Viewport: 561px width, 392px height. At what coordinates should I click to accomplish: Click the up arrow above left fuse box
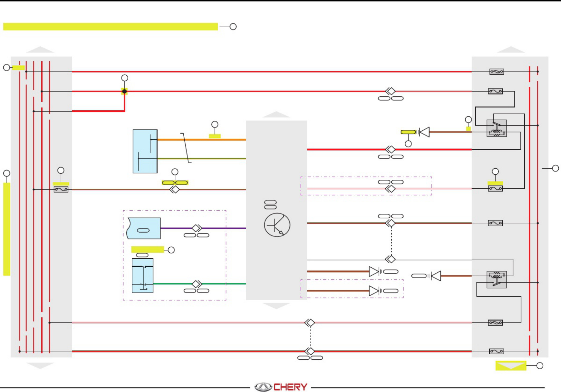[x=40, y=49]
